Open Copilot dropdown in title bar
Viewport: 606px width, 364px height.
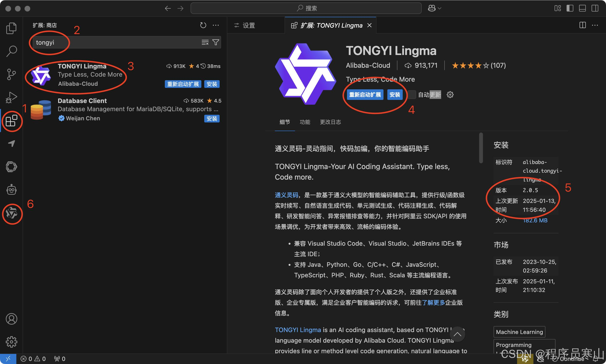(435, 8)
